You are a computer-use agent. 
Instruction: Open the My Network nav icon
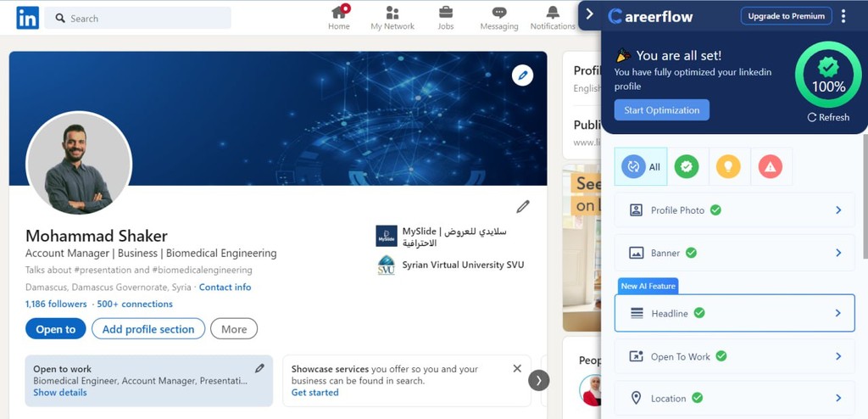[392, 17]
